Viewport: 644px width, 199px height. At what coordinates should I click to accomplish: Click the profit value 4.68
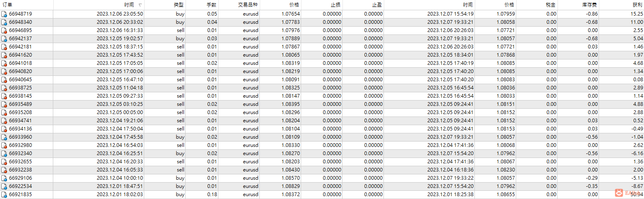point(638,63)
